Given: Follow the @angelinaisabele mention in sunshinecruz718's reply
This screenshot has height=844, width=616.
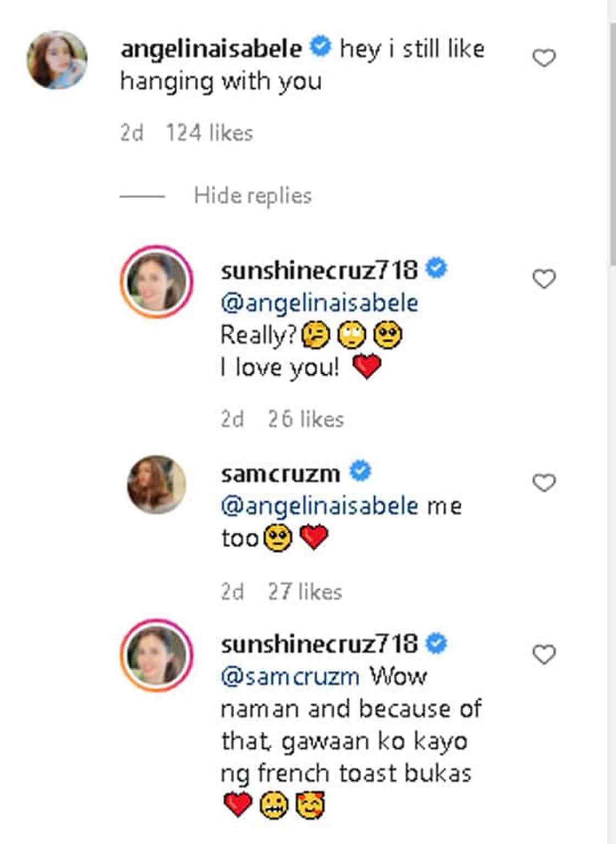Looking at the screenshot, I should (x=319, y=303).
